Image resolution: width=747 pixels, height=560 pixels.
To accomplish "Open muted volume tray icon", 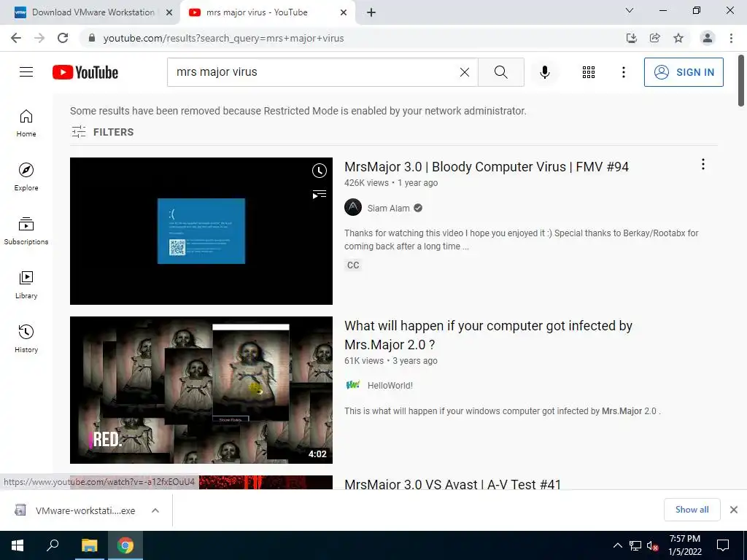I will point(652,545).
